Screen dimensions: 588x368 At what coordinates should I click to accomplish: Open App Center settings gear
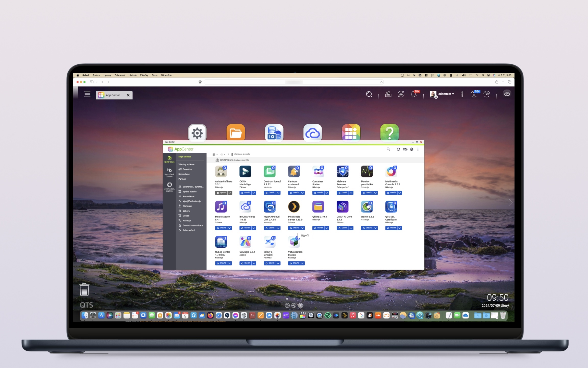[412, 149]
